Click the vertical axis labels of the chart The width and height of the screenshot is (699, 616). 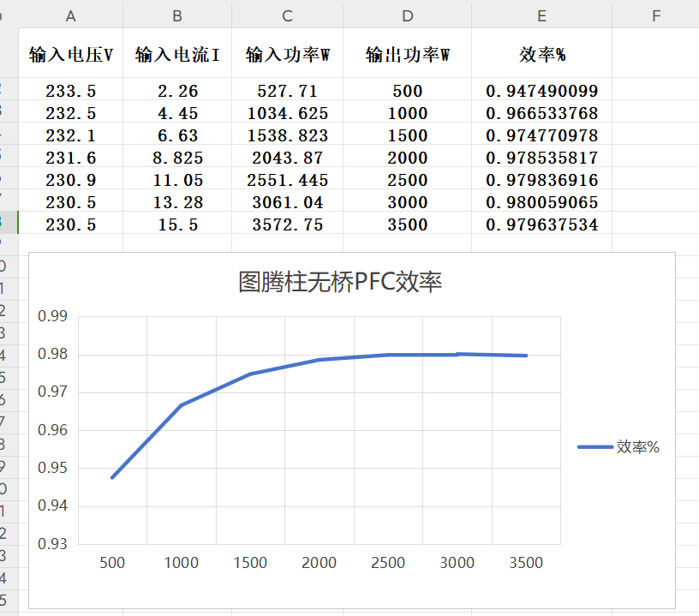click(58, 428)
